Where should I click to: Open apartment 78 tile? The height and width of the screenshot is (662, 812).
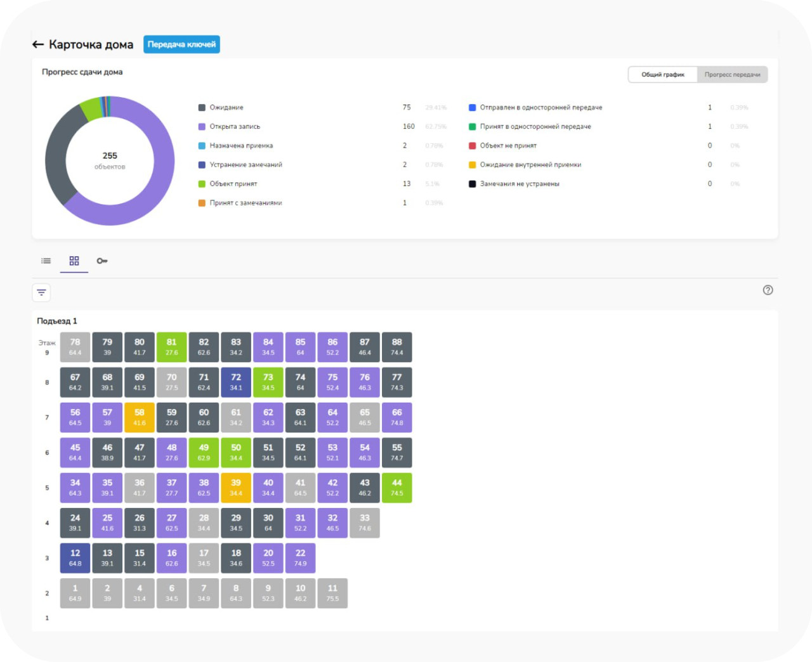point(75,347)
